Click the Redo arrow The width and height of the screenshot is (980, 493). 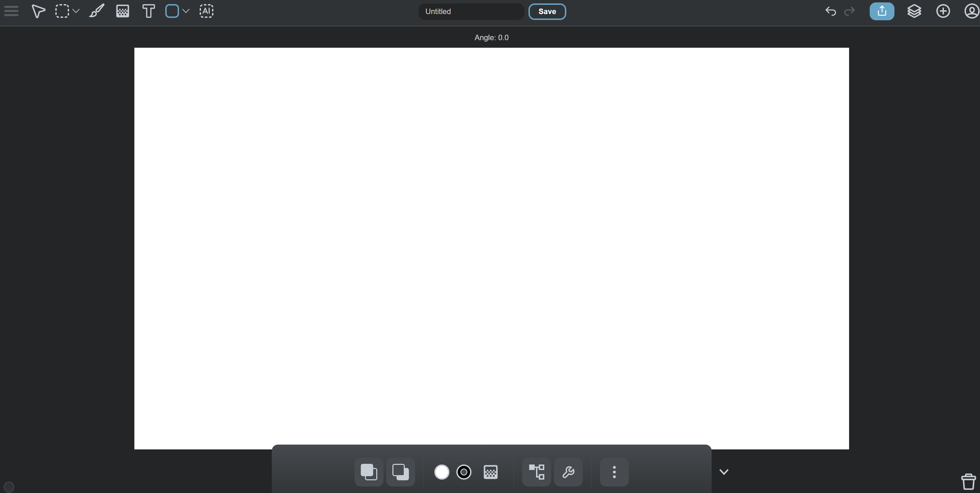point(850,11)
